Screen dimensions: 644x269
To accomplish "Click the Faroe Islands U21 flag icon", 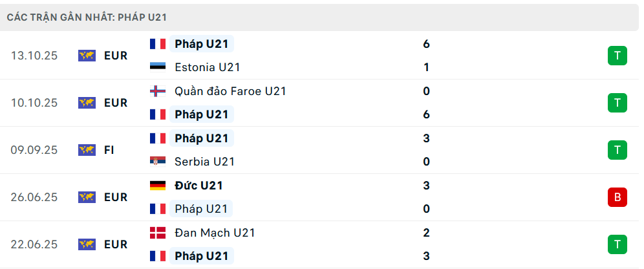I will tap(157, 91).
